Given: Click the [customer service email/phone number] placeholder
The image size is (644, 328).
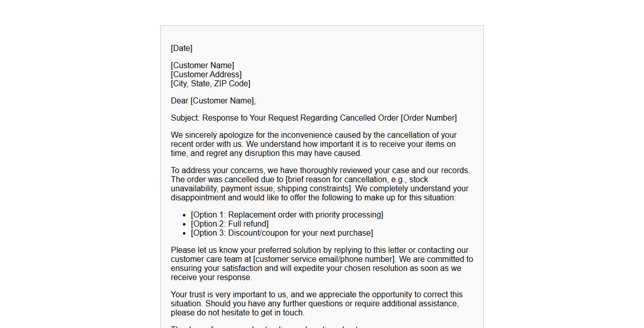Looking at the screenshot, I should coord(324,259).
